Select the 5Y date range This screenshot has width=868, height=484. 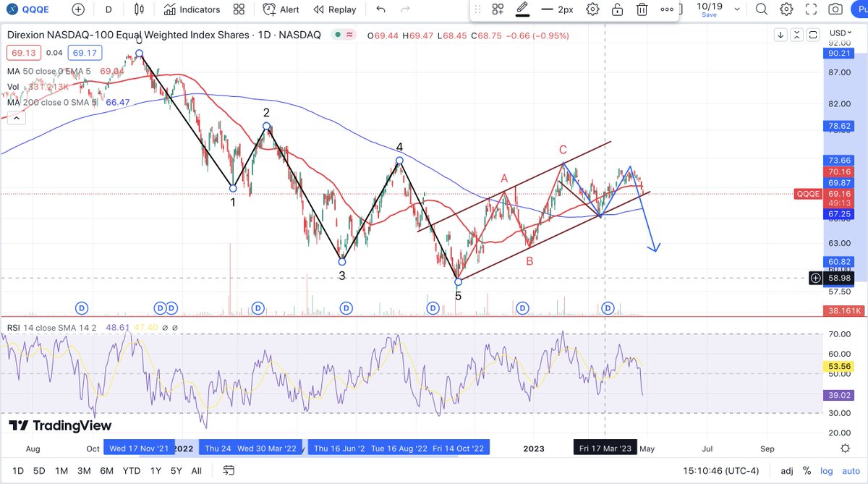coord(176,471)
